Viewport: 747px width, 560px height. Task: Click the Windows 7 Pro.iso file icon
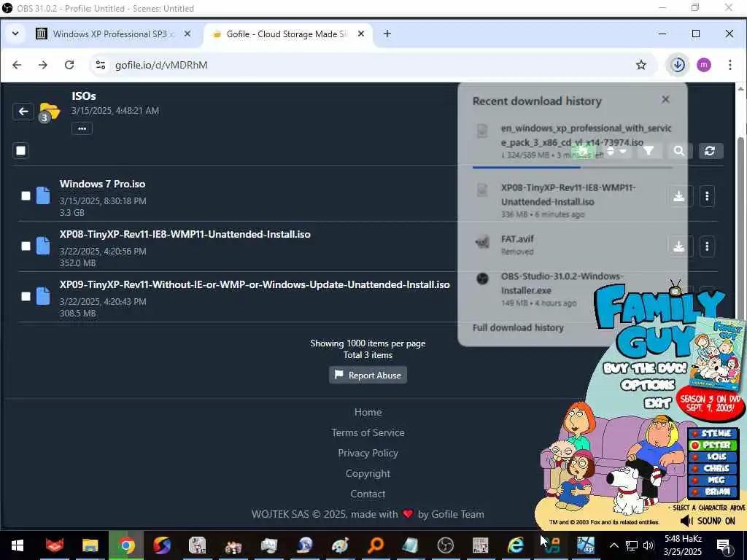tap(43, 195)
